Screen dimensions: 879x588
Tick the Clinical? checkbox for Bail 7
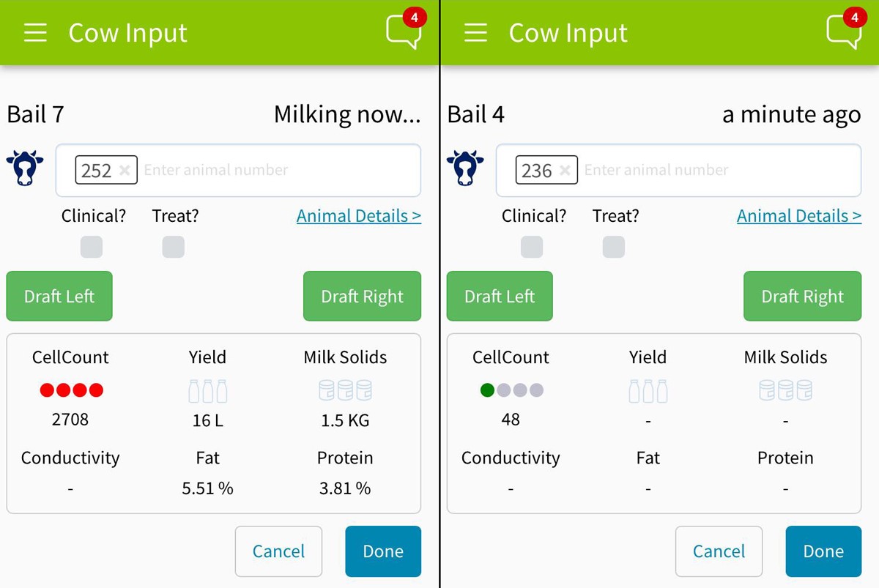[92, 247]
